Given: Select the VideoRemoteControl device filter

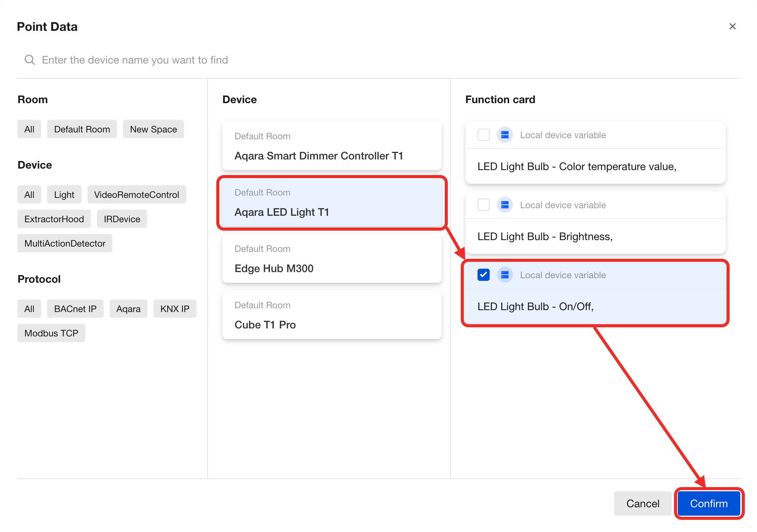Looking at the screenshot, I should tap(136, 195).
